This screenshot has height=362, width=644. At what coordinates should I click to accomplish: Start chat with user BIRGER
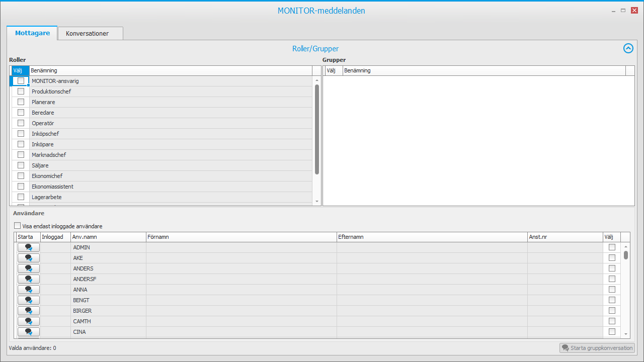click(29, 311)
